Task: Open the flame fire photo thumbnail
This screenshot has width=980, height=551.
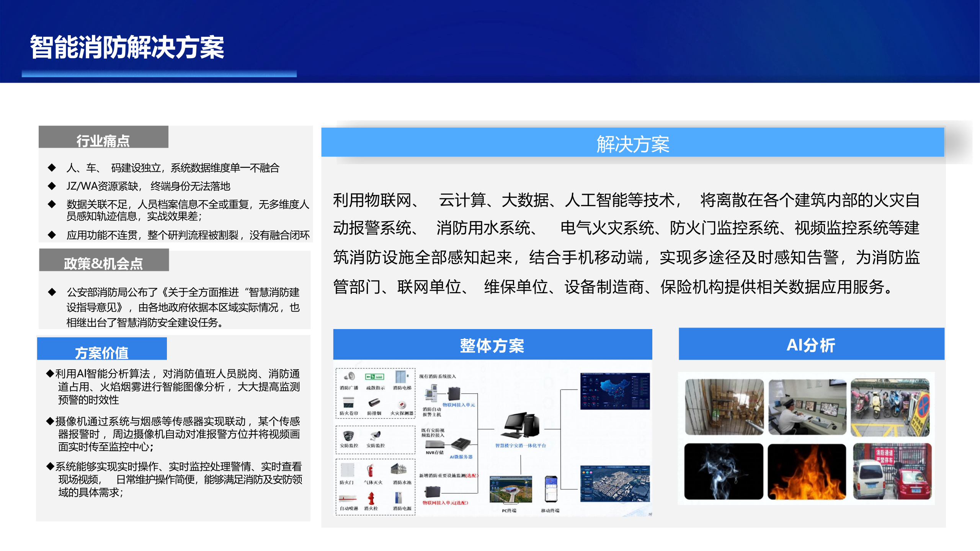Action: click(807, 471)
